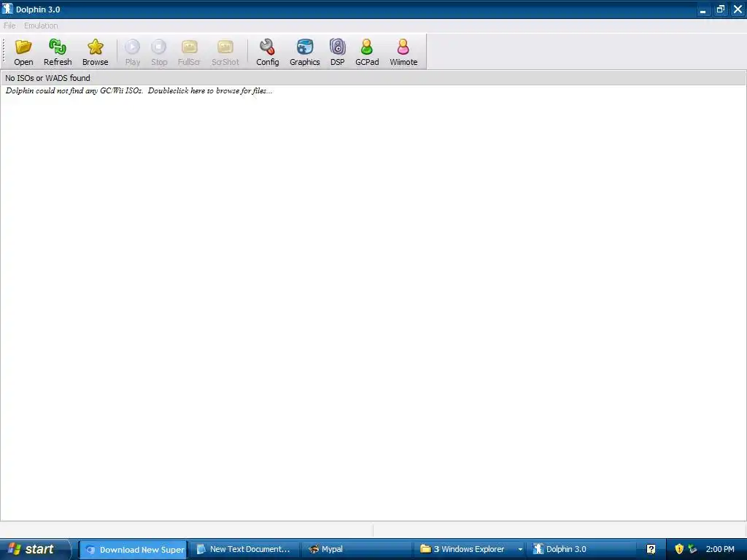Open the Graphics settings
The width and height of the screenshot is (747, 560).
point(305,52)
